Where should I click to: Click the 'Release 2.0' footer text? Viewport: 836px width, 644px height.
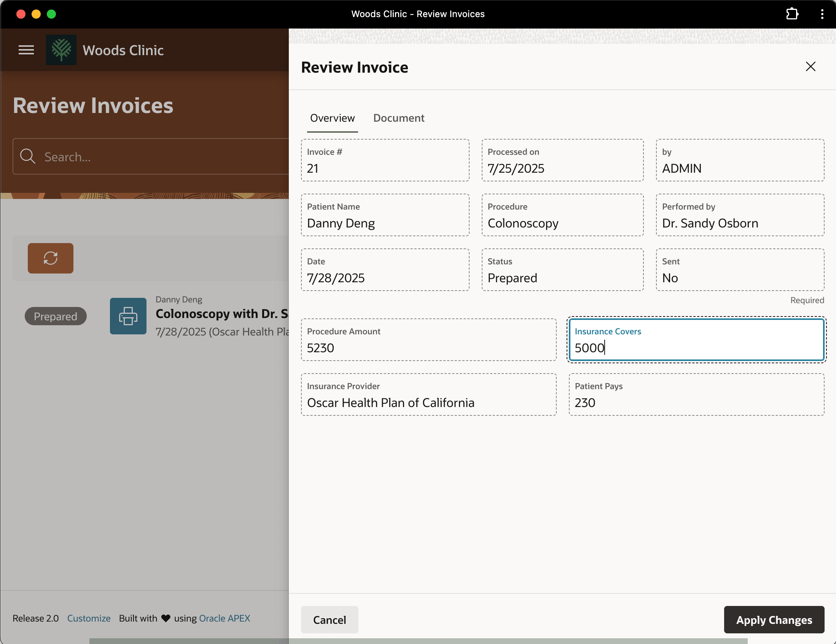[36, 619]
